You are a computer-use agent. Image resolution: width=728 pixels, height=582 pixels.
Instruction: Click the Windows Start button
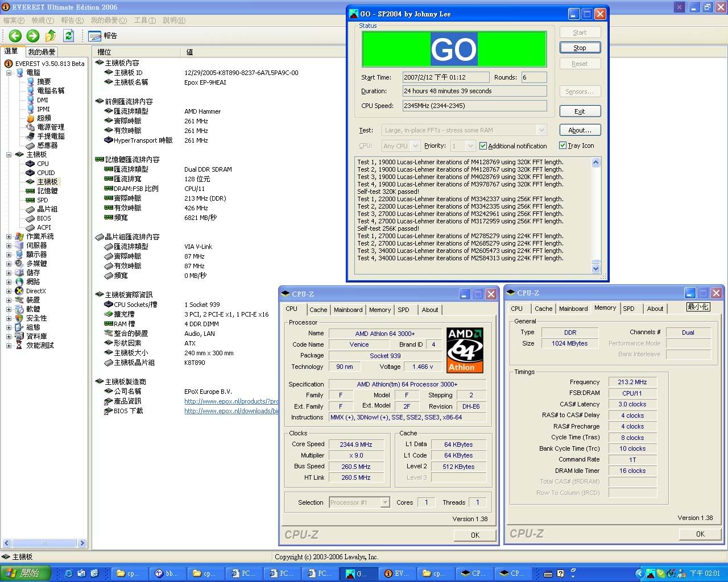26,573
